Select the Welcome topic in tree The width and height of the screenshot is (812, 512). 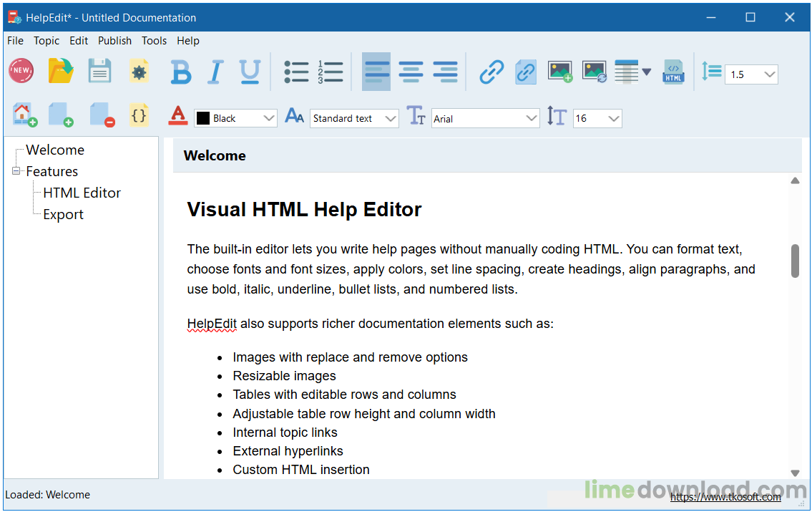pyautogui.click(x=55, y=150)
